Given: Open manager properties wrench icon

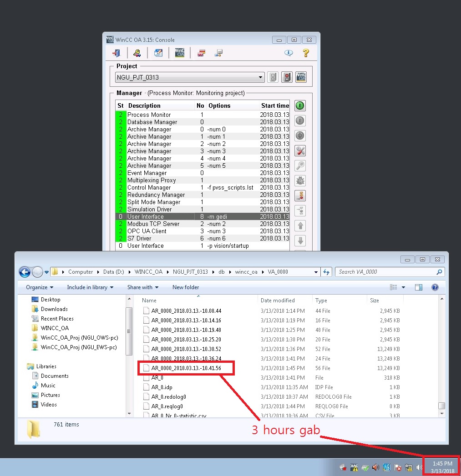Looking at the screenshot, I should pyautogui.click(x=300, y=151).
